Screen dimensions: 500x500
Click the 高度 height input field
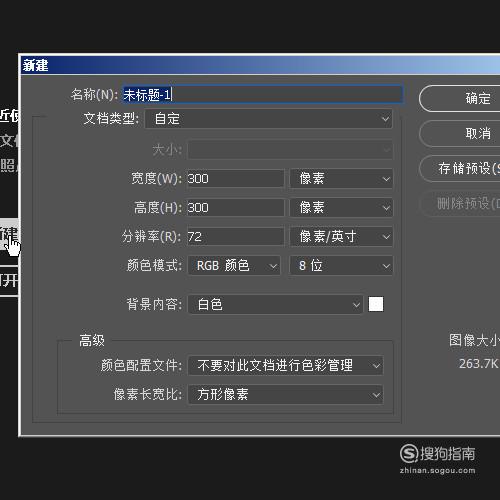(235, 208)
